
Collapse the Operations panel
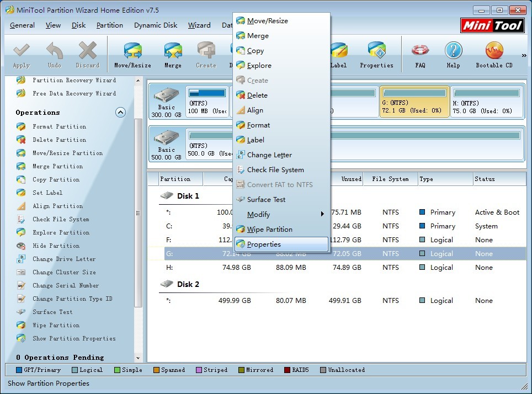point(120,112)
